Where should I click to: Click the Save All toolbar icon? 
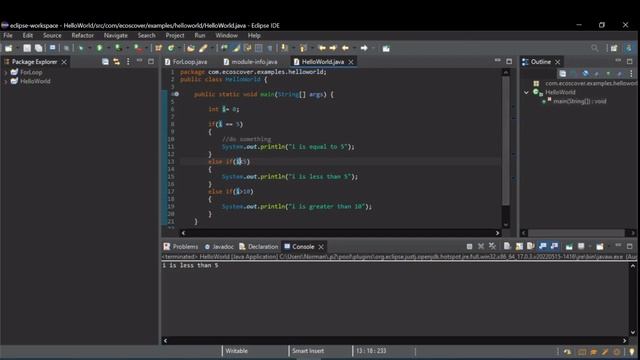click(38, 49)
